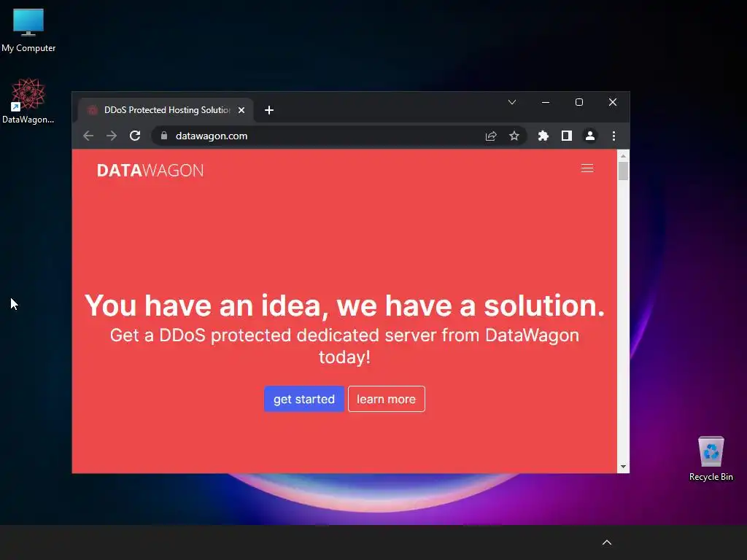Click the 'You have an idea' headline
Viewport: 747px width, 560px height.
pyautogui.click(x=344, y=306)
